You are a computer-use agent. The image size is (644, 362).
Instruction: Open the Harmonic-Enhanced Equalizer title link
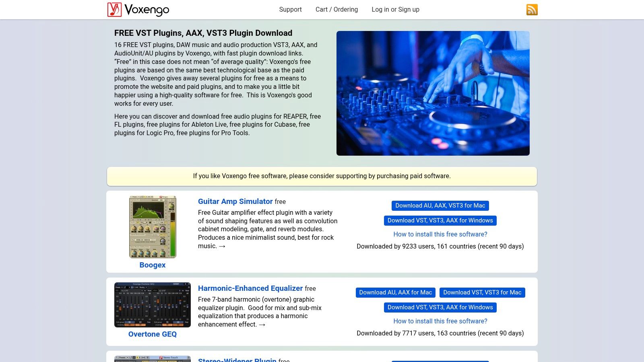[250, 288]
